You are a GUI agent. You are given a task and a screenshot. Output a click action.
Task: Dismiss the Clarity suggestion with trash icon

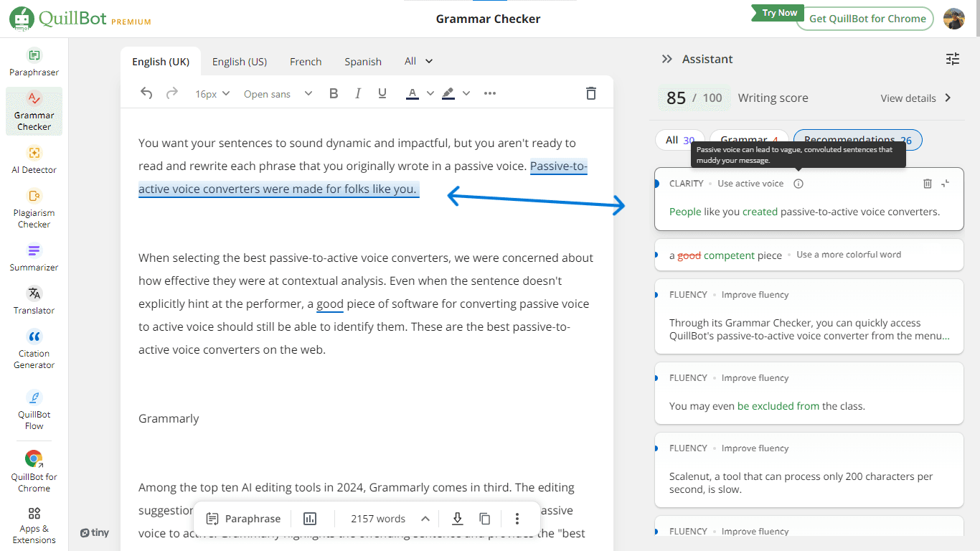927,184
